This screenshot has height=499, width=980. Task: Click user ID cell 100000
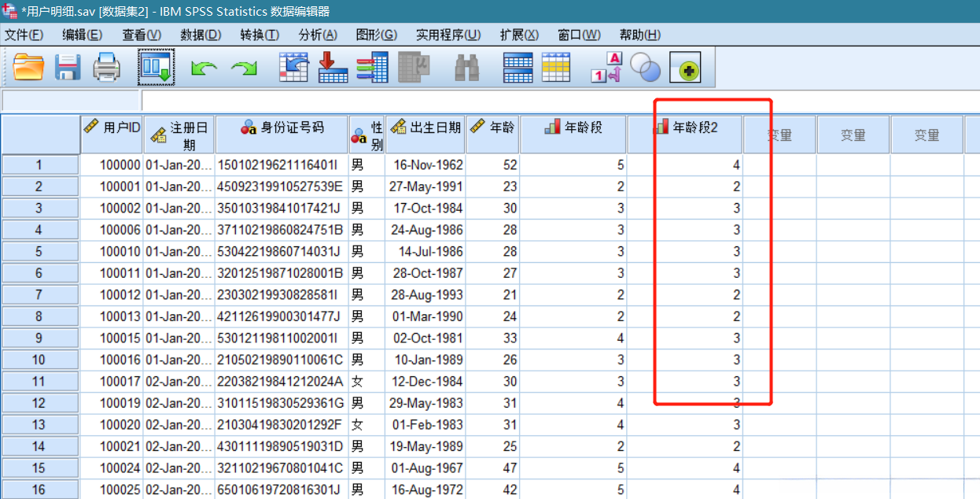coord(112,165)
